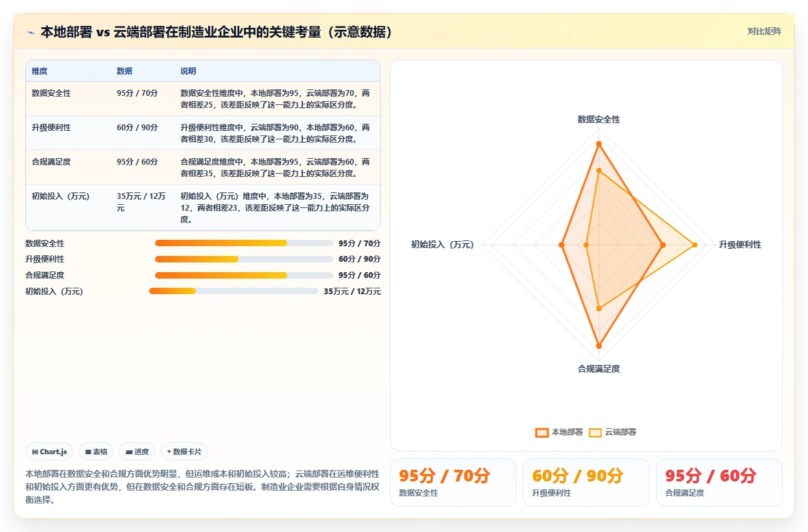The width and height of the screenshot is (808, 532).
Task: Click the 合规满足度 progress bar
Action: click(x=244, y=275)
